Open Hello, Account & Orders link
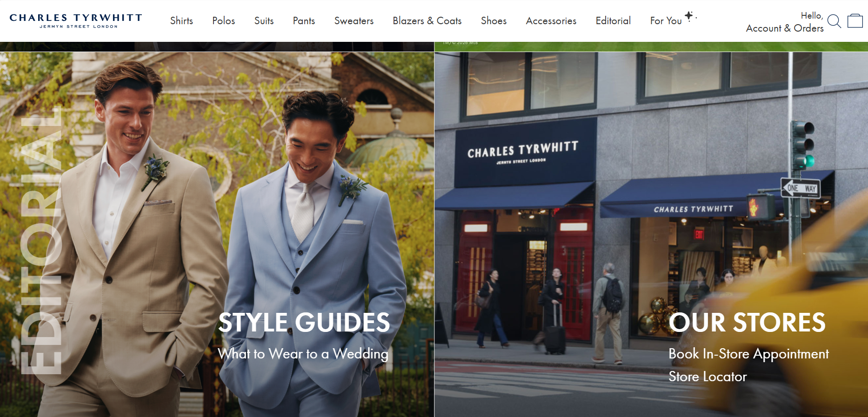This screenshot has height=417, width=868. (785, 22)
